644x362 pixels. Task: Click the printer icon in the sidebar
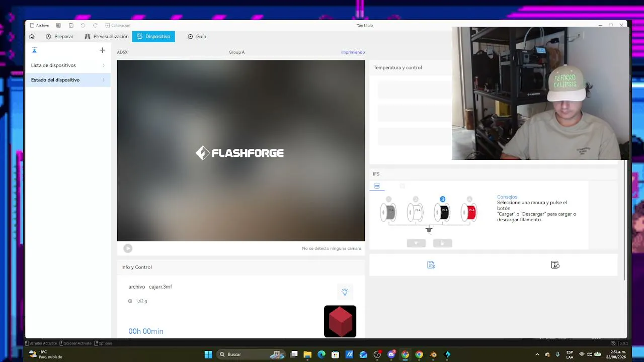coord(35,50)
